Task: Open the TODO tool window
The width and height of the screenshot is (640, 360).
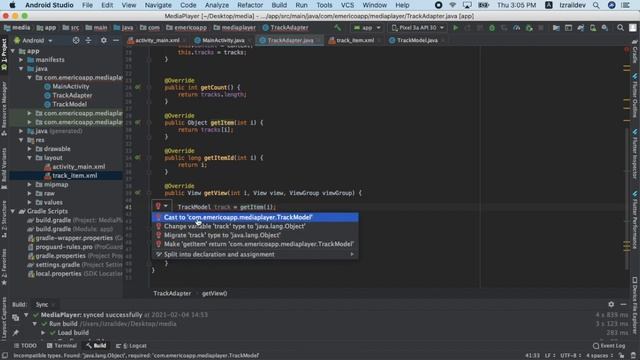Action: click(x=25, y=346)
